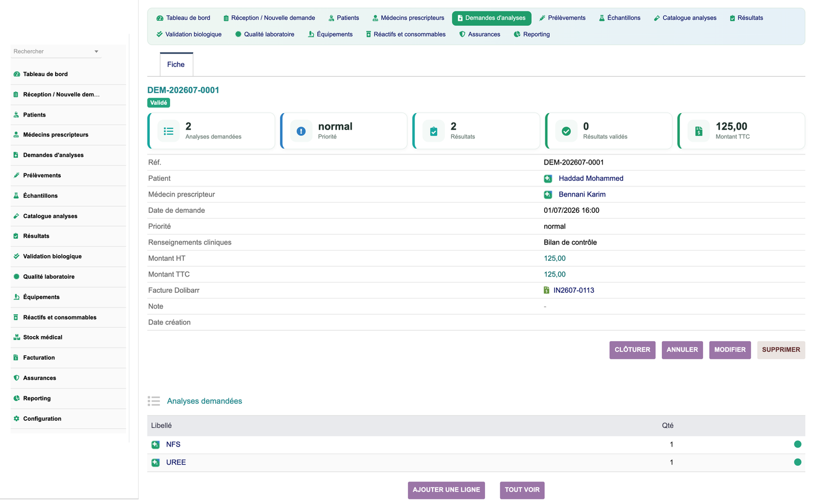The height and width of the screenshot is (504, 814).
Task: Click the Priorité exclamation card icon
Action: tap(301, 131)
